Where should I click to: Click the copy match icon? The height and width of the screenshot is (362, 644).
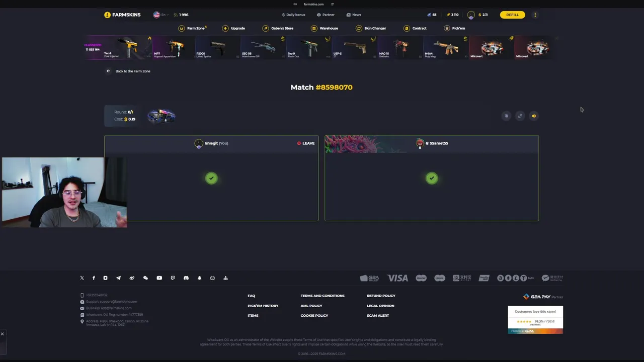point(506,116)
